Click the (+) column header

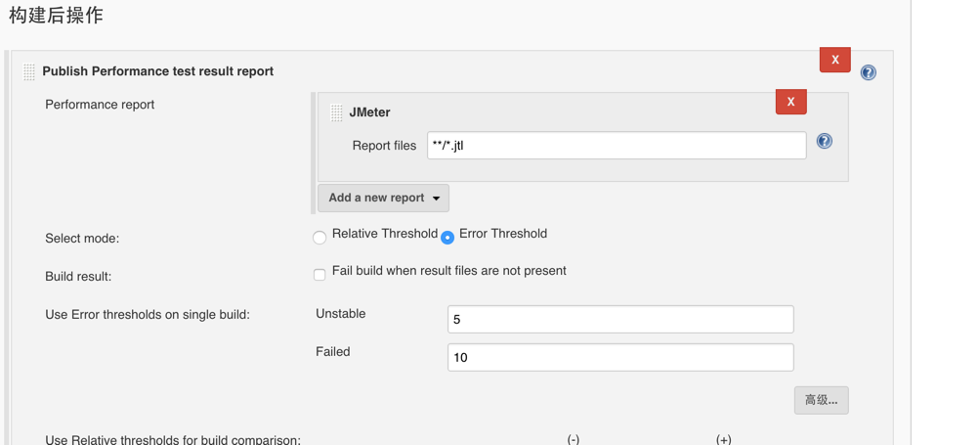tap(723, 439)
